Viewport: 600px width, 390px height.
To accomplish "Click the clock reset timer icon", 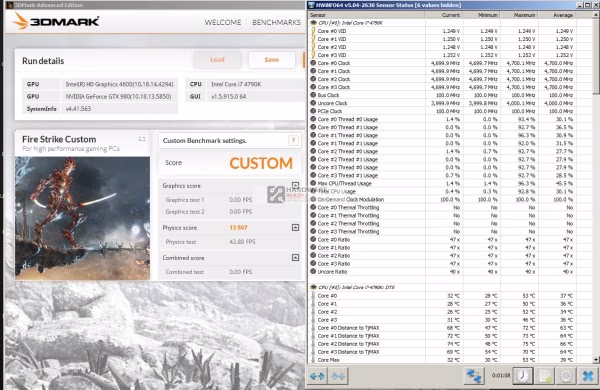I will click(x=523, y=376).
